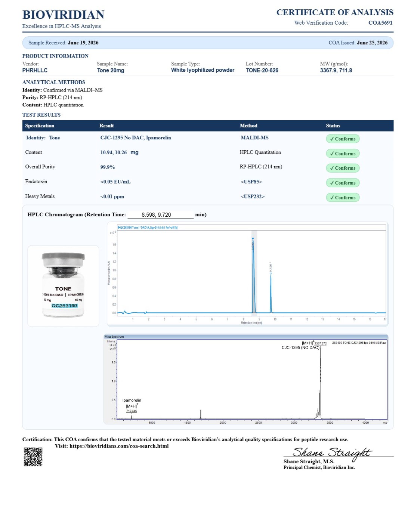Image resolution: width=411 pixels, height=532 pixels.
Task: Click the Method column header
Action: click(x=248, y=126)
